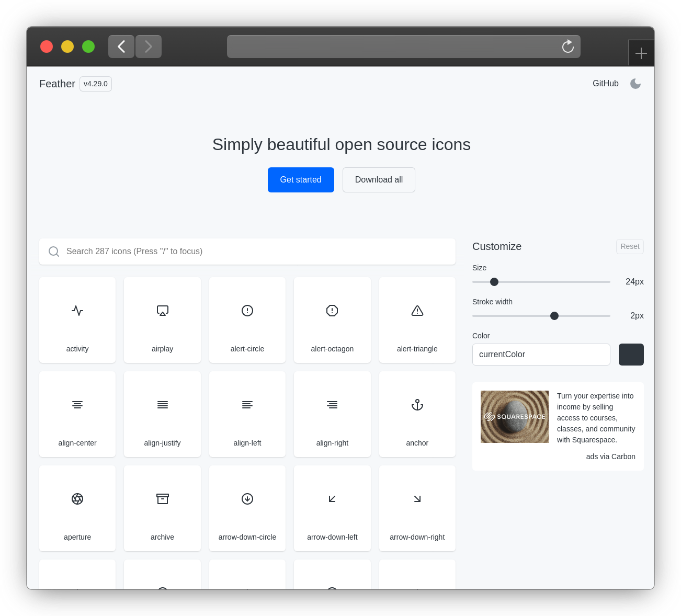Open the Squarespace ad image
Viewport: 681px width, 616px height.
click(x=515, y=417)
